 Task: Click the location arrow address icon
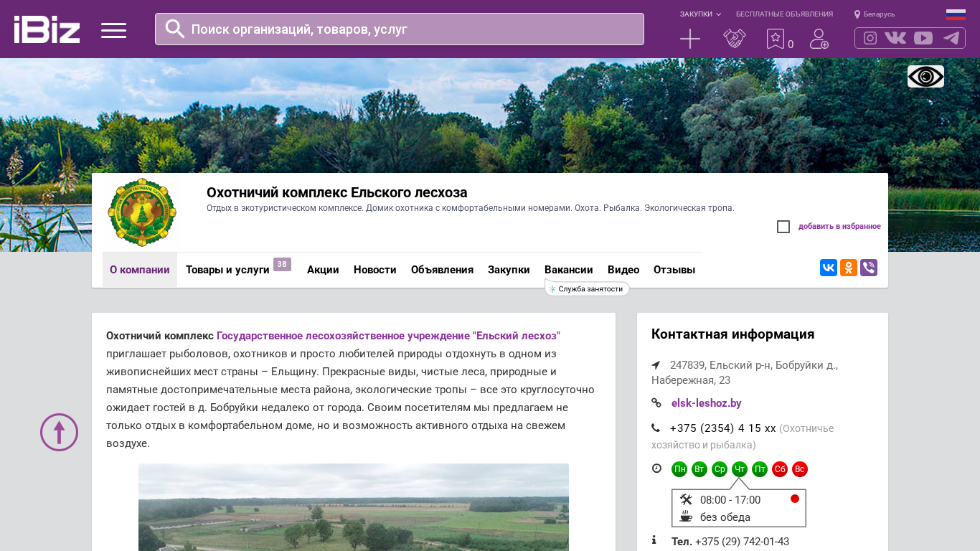656,364
